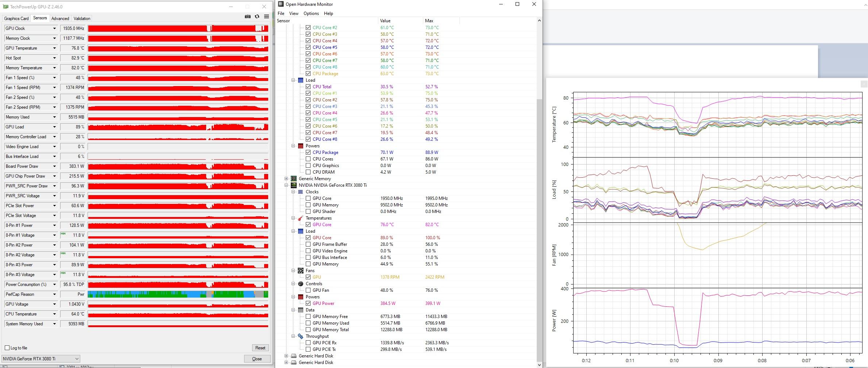Click the GPU Load history graph

[178, 127]
